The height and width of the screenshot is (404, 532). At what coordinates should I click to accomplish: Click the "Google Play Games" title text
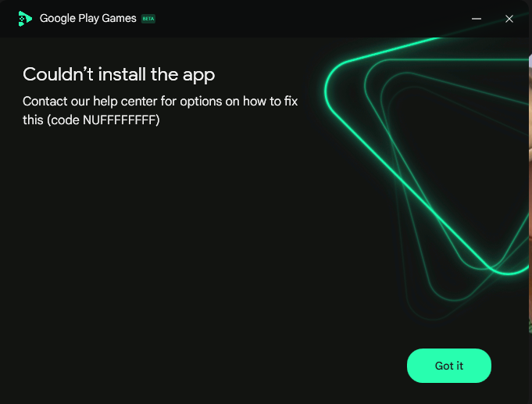pyautogui.click(x=87, y=18)
